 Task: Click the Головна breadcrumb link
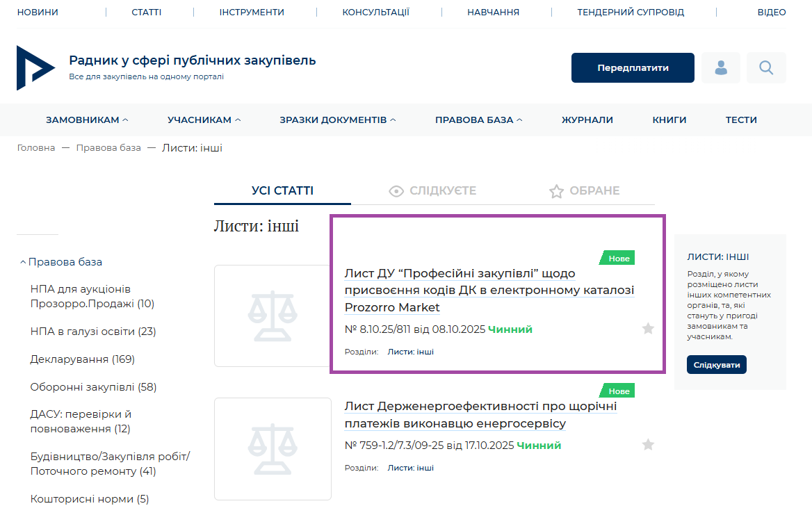tap(36, 148)
